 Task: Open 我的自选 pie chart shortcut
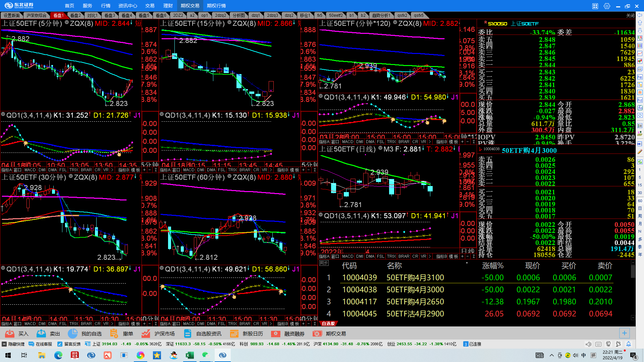pos(72,334)
